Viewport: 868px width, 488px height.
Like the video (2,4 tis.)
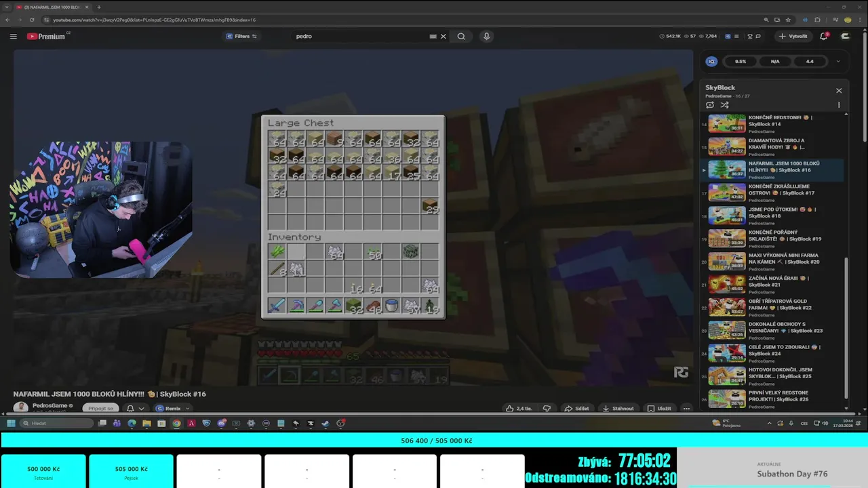coord(519,409)
